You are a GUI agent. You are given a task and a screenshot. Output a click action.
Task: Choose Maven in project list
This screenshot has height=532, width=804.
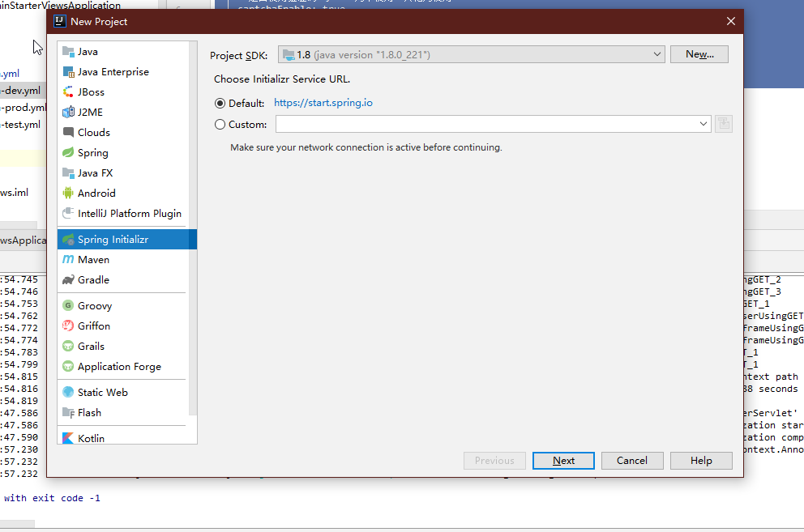pos(123,259)
